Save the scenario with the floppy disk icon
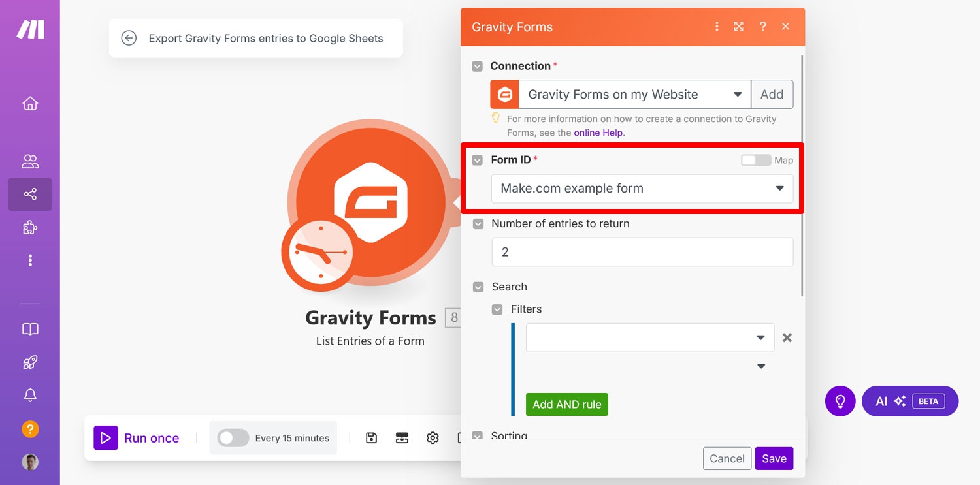This screenshot has height=485, width=980. pos(372,438)
